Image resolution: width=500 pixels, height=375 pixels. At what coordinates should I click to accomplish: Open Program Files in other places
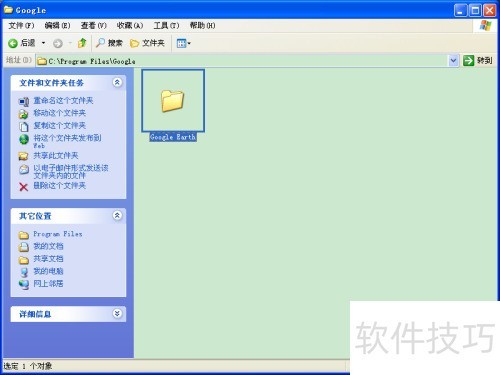58,234
